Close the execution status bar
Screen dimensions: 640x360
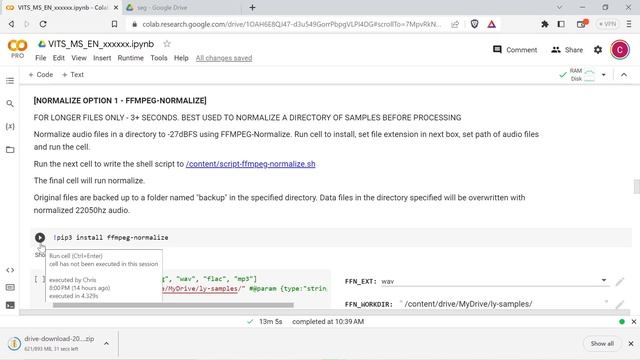coord(634,322)
